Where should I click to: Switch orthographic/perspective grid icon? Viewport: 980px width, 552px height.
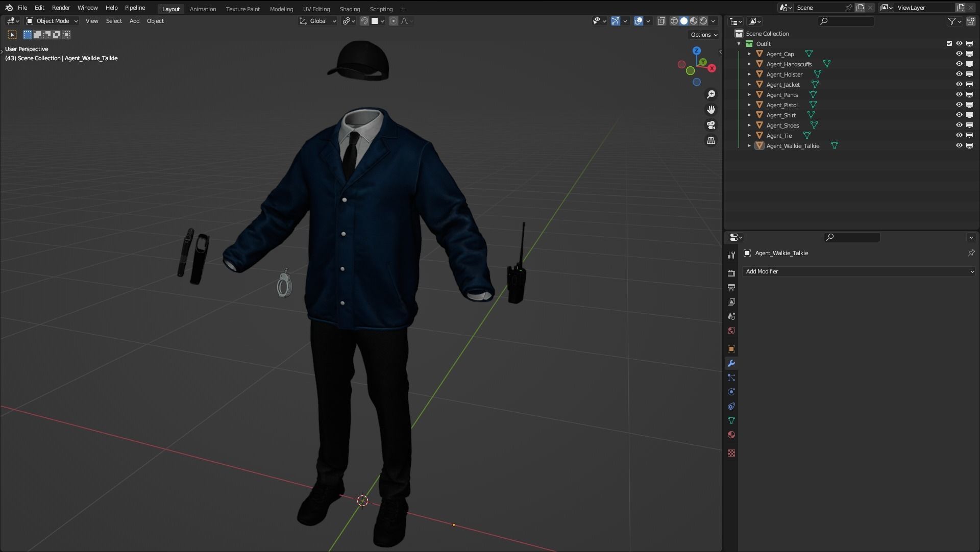[x=711, y=140]
